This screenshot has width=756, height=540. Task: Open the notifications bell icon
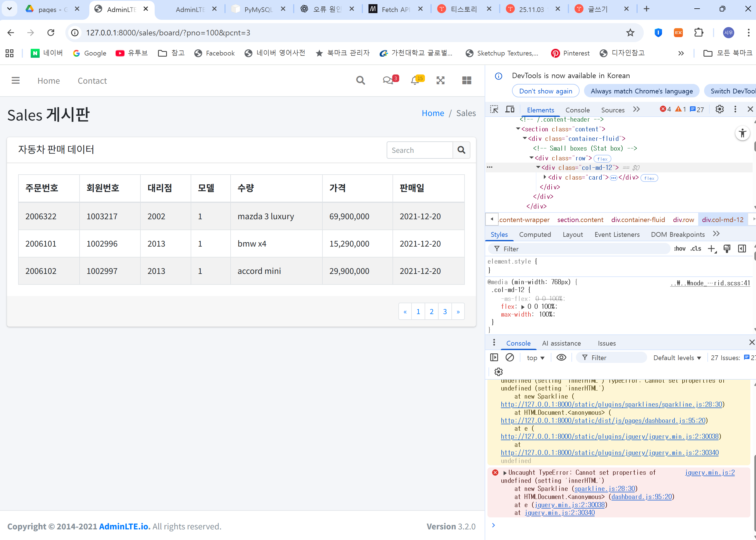click(415, 80)
